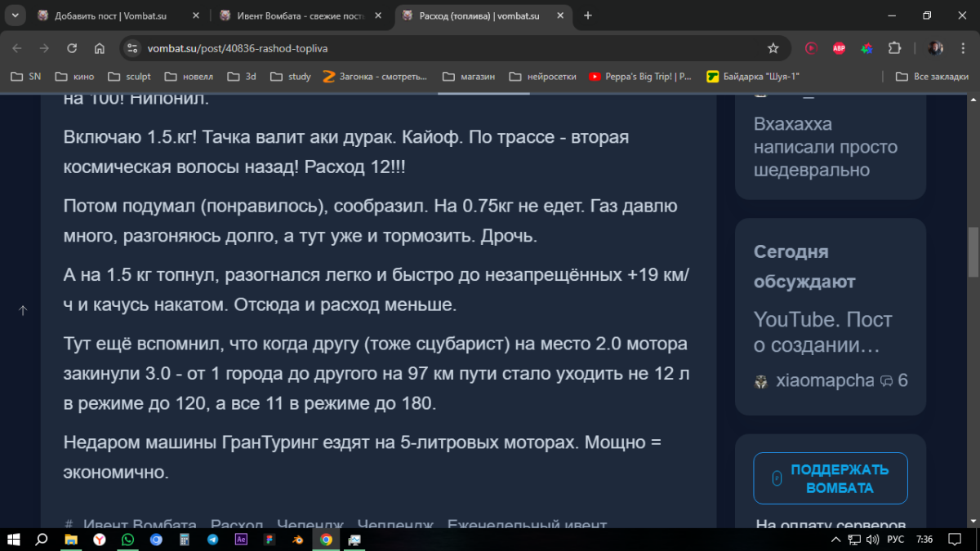Open the SN bookmarks folder
Screen dimensions: 980x551
24,77
